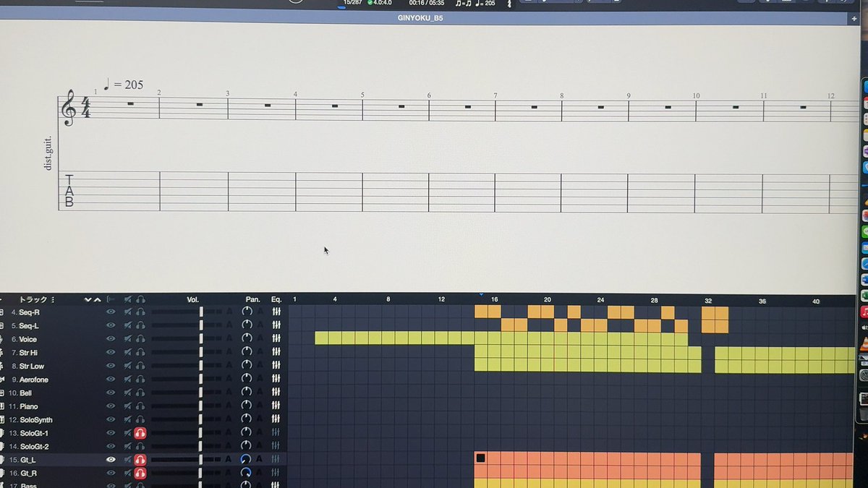The image size is (868, 488).
Task: Click the 15. Gt_L volume slider handle
Action: pyautogui.click(x=201, y=460)
